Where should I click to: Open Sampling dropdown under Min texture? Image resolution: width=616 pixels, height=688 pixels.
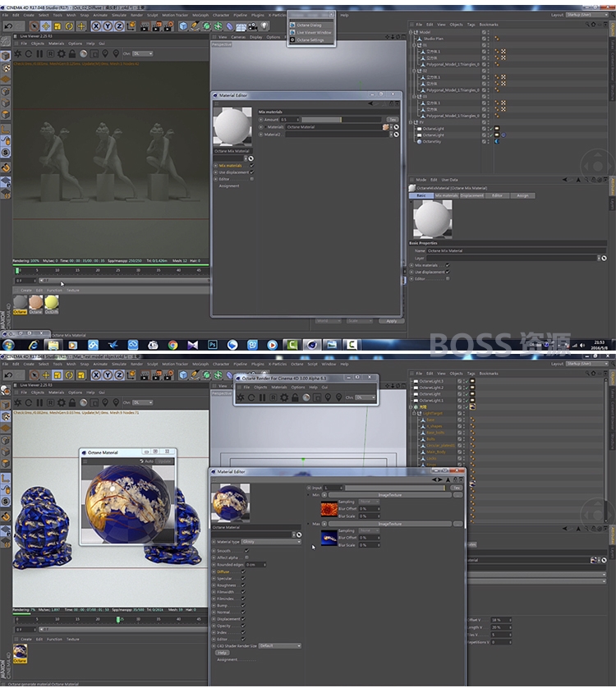point(369,502)
